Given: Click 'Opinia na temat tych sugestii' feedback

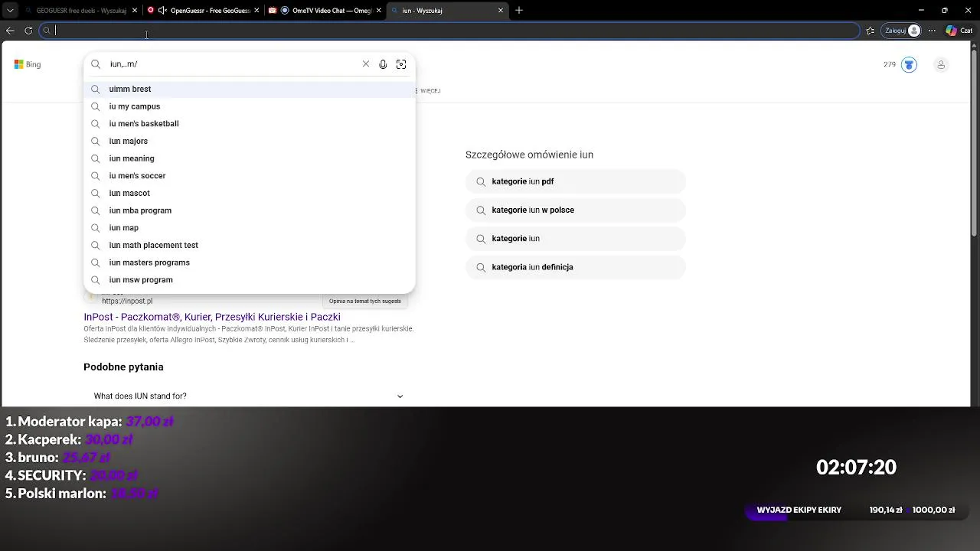Looking at the screenshot, I should [365, 301].
